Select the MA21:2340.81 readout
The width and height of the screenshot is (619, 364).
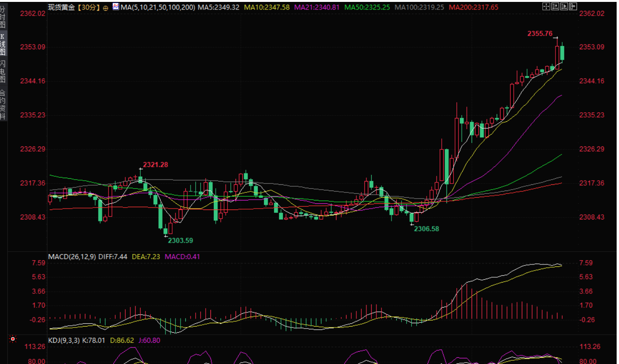tap(317, 8)
